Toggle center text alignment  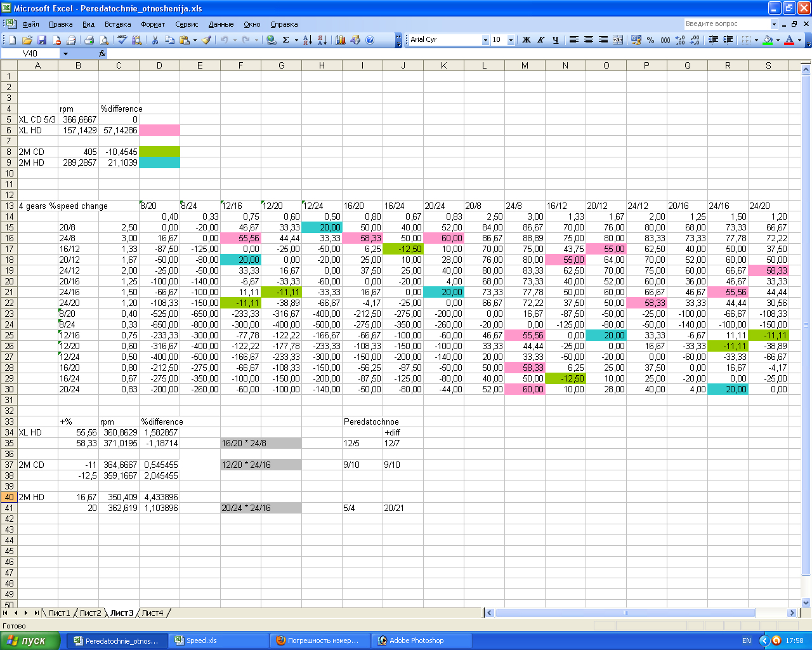pyautogui.click(x=588, y=40)
